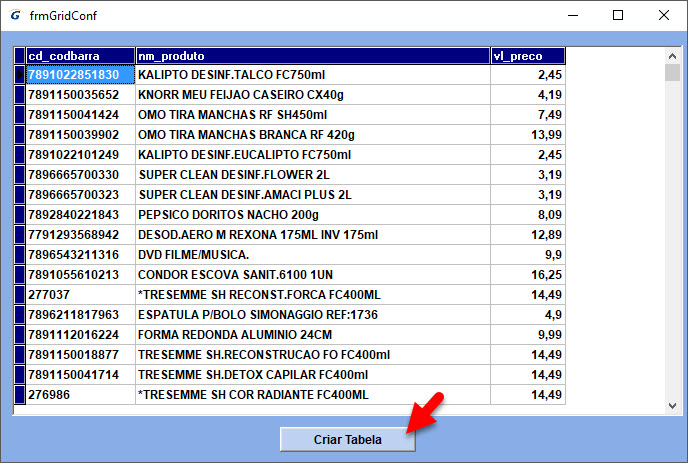Image resolution: width=688 pixels, height=463 pixels.
Task: Click product TRESEMME SH.DETOX CAPILAR FC400ml
Action: 313,375
